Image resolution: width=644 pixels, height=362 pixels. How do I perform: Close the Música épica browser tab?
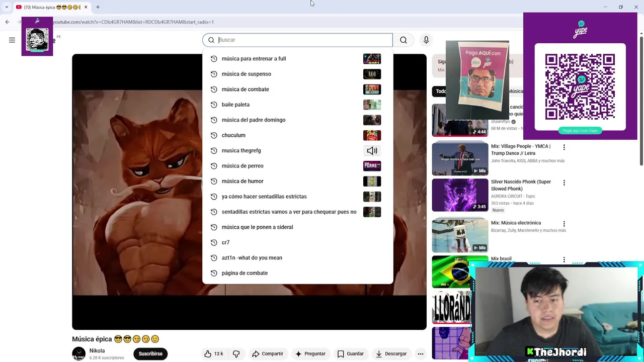point(86,7)
